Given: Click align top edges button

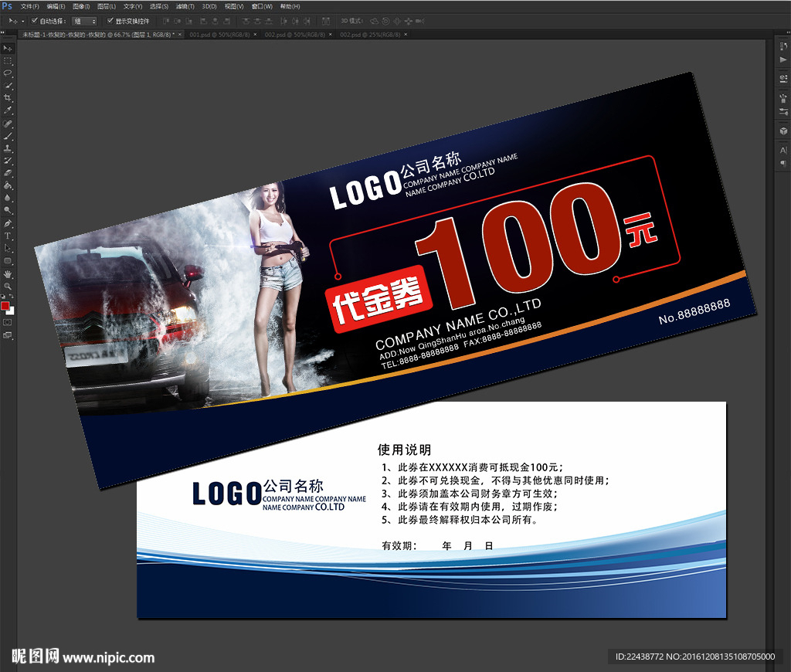Looking at the screenshot, I should pyautogui.click(x=166, y=21).
